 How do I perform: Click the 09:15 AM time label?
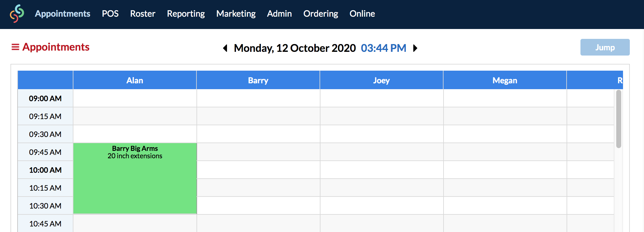pyautogui.click(x=45, y=116)
